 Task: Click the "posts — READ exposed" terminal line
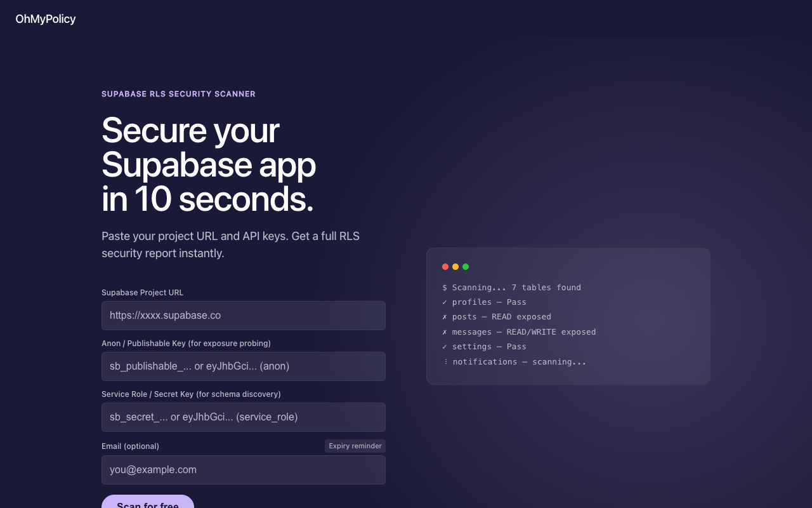coord(497,317)
